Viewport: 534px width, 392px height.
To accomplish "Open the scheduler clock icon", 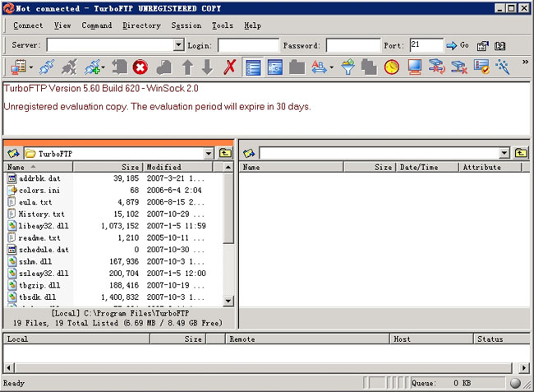I will point(392,67).
